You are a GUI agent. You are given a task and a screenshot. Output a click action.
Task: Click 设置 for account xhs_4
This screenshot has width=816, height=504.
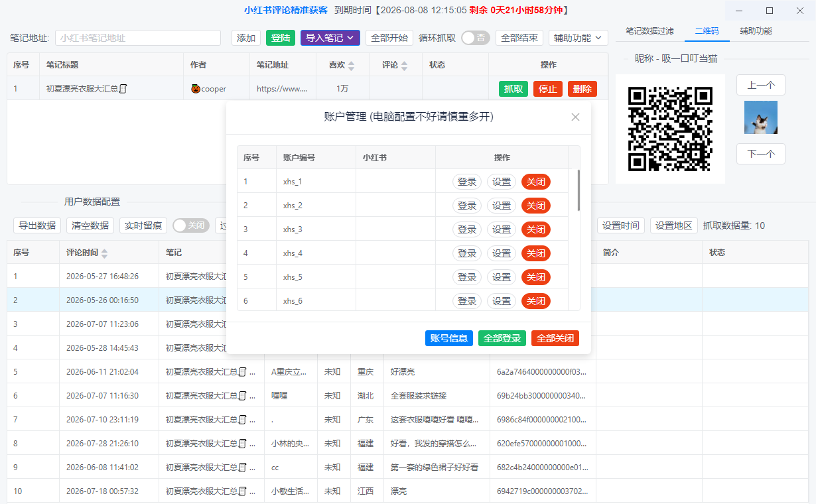pos(502,253)
